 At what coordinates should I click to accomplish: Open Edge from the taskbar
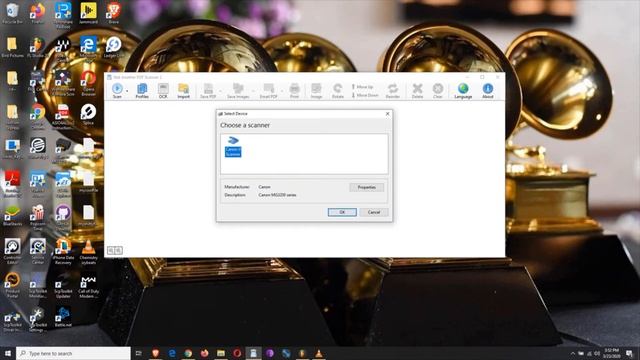coord(172,353)
